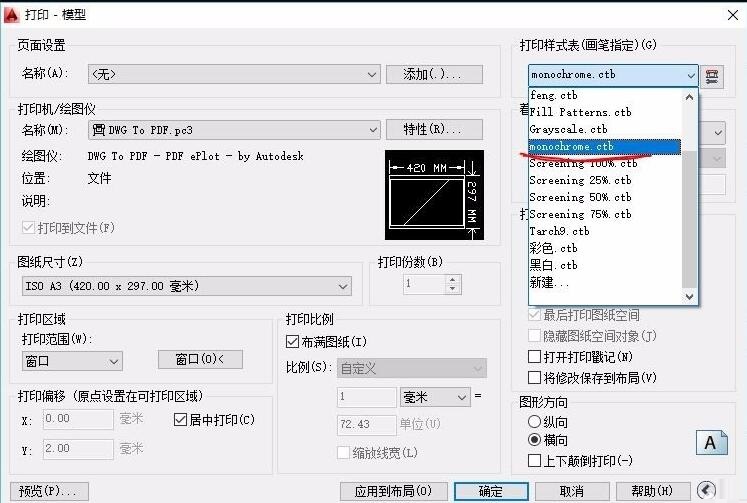
Task: Click 应用到布局 button
Action: [x=394, y=491]
